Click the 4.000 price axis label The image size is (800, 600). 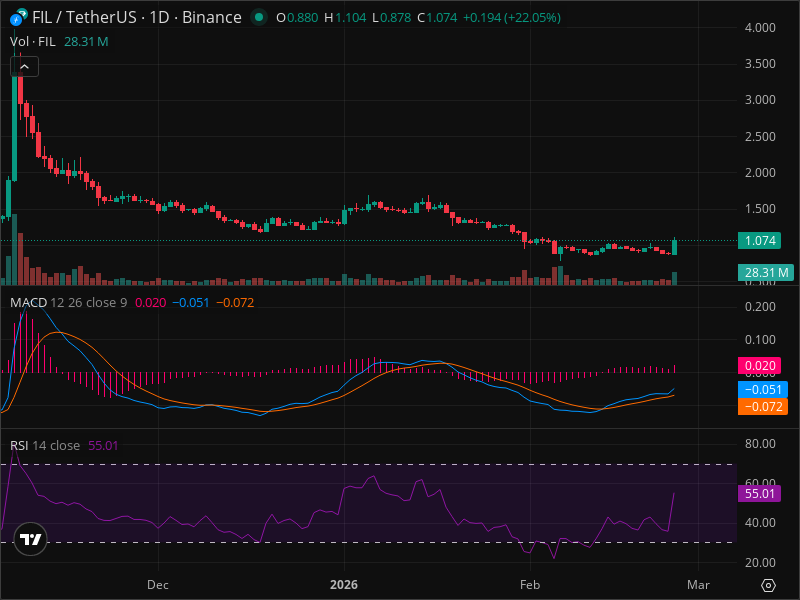(760, 28)
